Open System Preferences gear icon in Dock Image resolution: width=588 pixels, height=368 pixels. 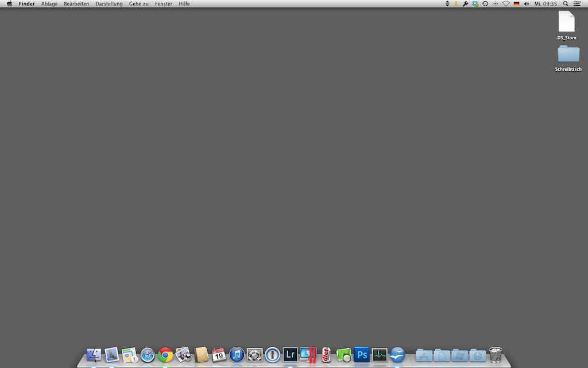(x=254, y=355)
